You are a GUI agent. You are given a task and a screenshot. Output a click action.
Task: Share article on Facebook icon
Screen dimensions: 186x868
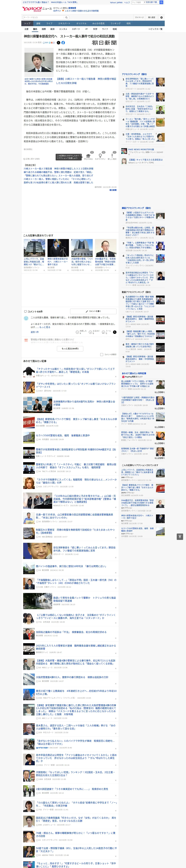(x=63, y=43)
